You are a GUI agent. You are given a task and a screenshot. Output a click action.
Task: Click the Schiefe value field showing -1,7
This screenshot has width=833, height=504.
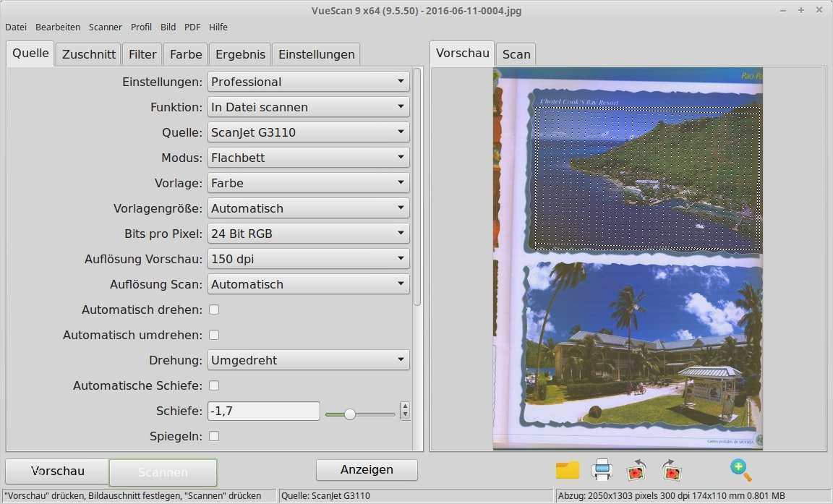click(264, 411)
